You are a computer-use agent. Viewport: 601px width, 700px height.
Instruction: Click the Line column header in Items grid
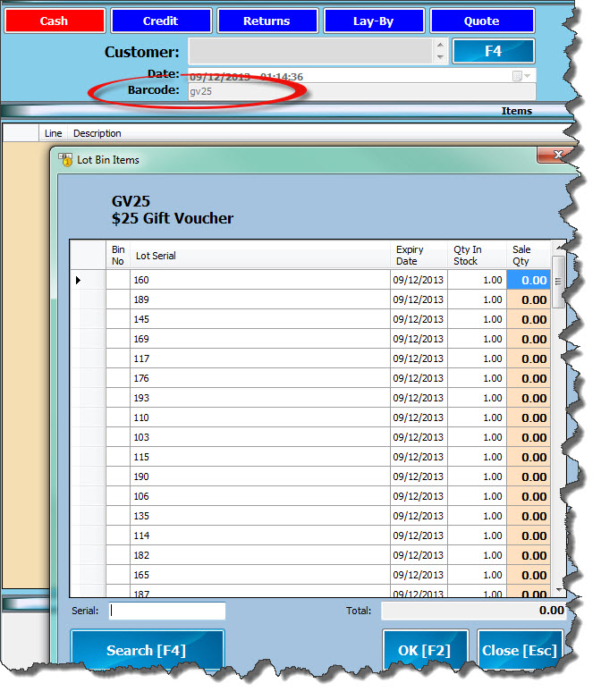click(x=53, y=133)
